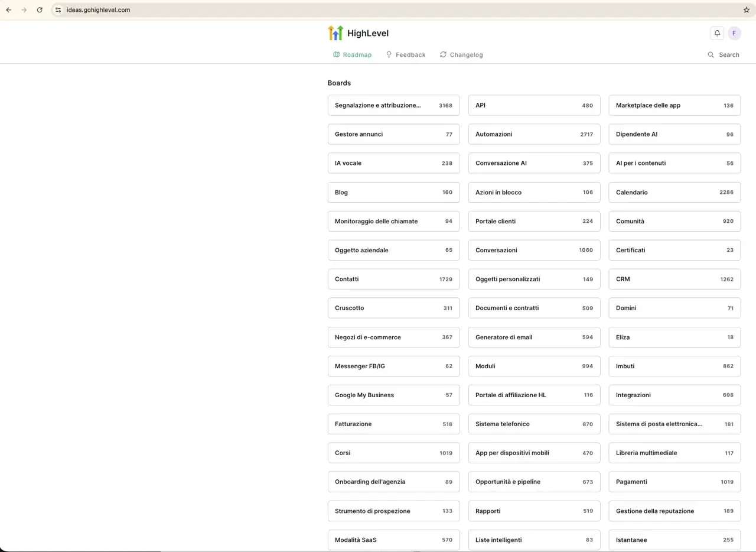Select the Automazioni board
756x552 pixels.
534,134
